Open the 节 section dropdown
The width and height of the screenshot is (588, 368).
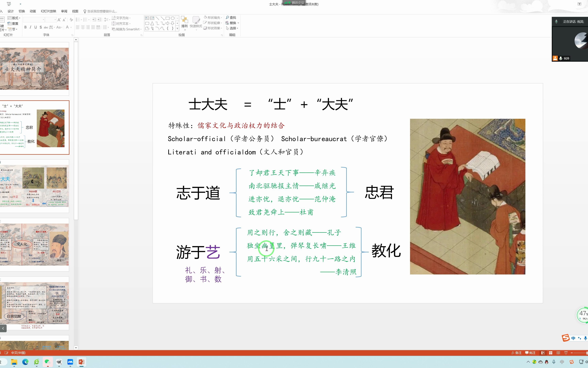click(x=13, y=29)
